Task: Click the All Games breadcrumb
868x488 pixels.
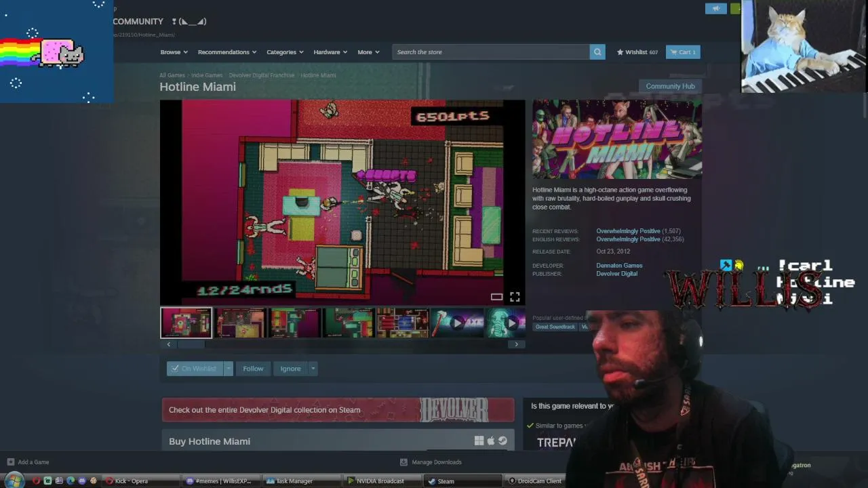Action: tap(172, 75)
